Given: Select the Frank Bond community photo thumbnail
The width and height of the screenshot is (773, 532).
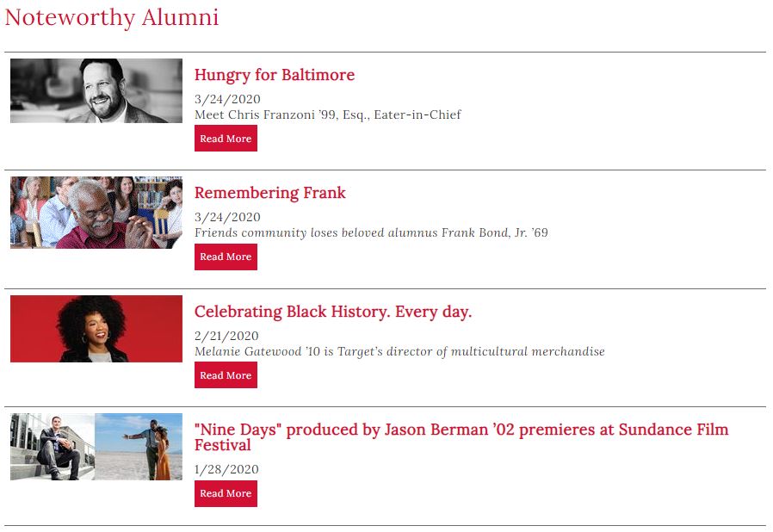Looking at the screenshot, I should click(96, 213).
